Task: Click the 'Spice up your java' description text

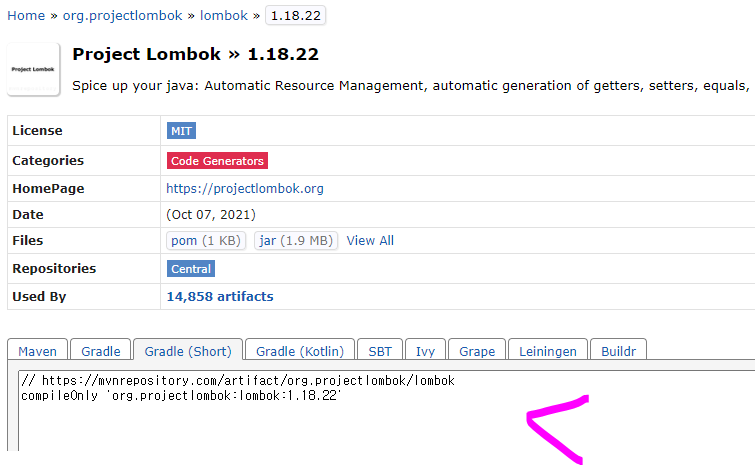Action: 411,86
